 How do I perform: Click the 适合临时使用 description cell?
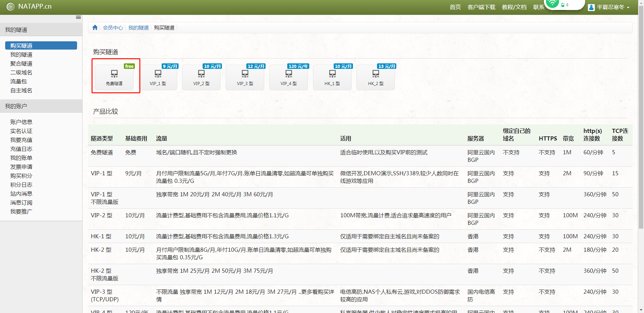click(384, 153)
